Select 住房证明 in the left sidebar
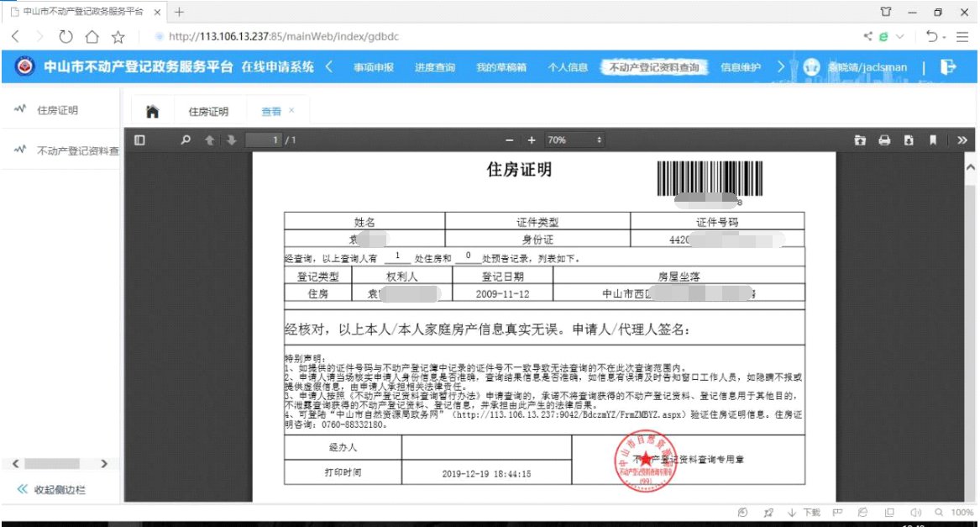The height and width of the screenshot is (527, 980). coord(58,110)
